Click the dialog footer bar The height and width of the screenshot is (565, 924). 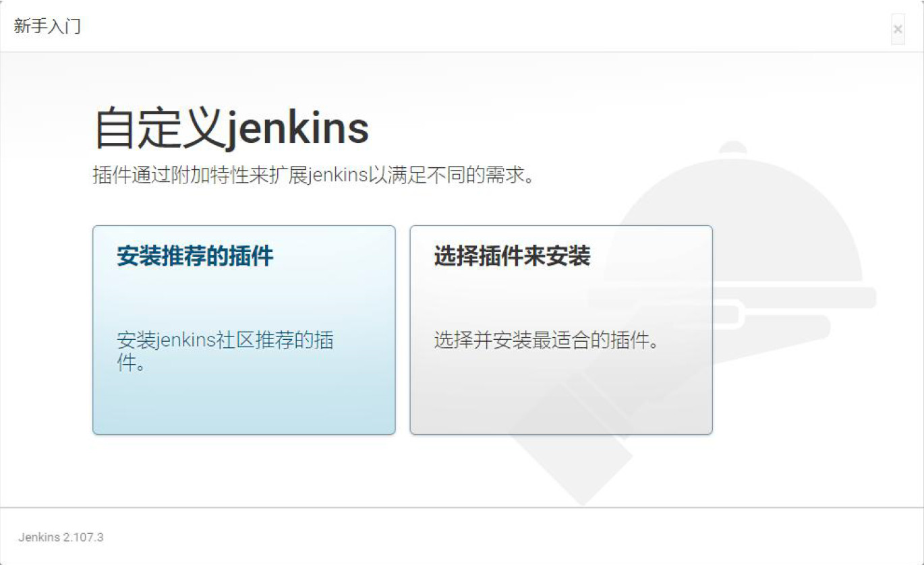tap(462, 536)
